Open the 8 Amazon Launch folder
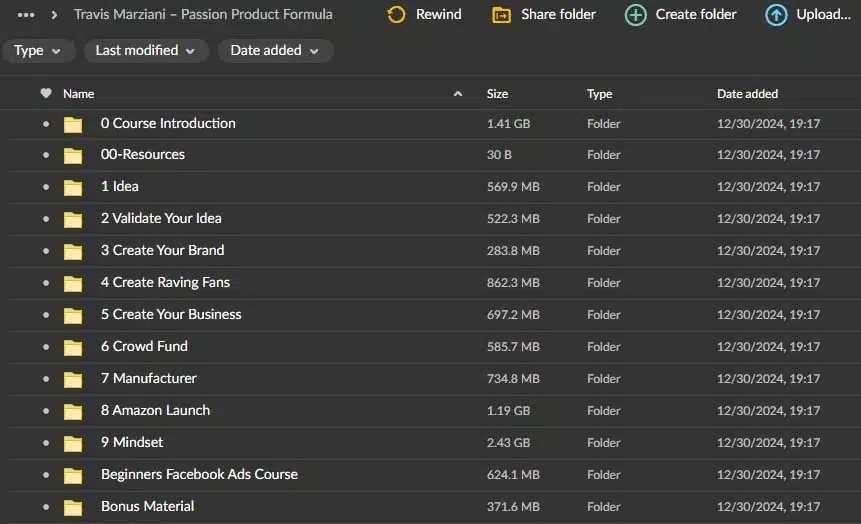The image size is (861, 524). (x=155, y=410)
